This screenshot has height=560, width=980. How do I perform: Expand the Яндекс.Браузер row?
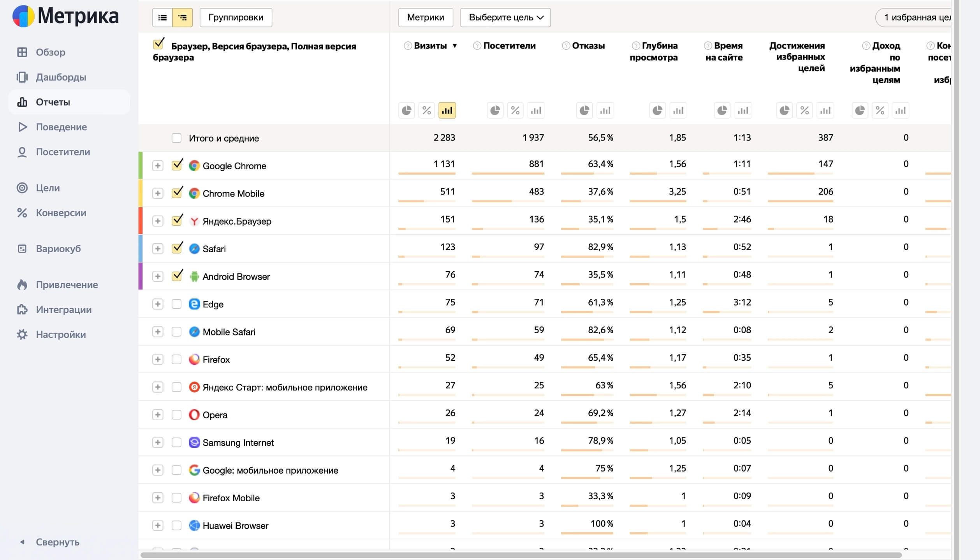[157, 221]
